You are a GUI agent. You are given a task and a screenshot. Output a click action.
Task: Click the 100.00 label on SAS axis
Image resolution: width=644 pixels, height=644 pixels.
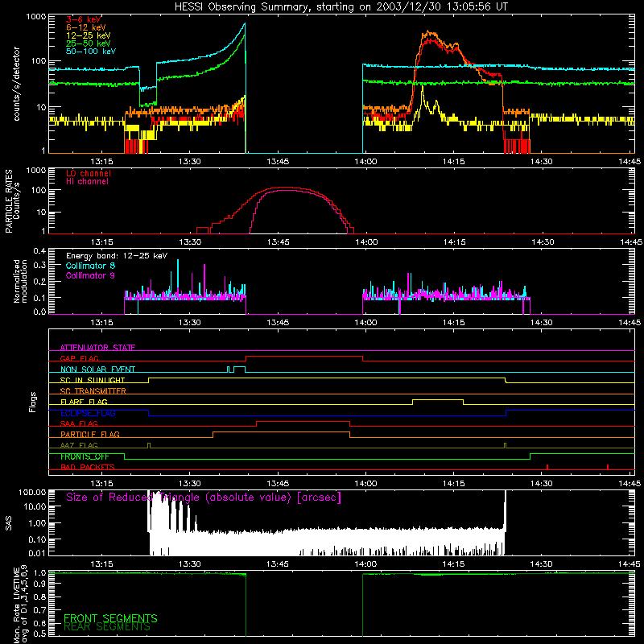pos(32,492)
